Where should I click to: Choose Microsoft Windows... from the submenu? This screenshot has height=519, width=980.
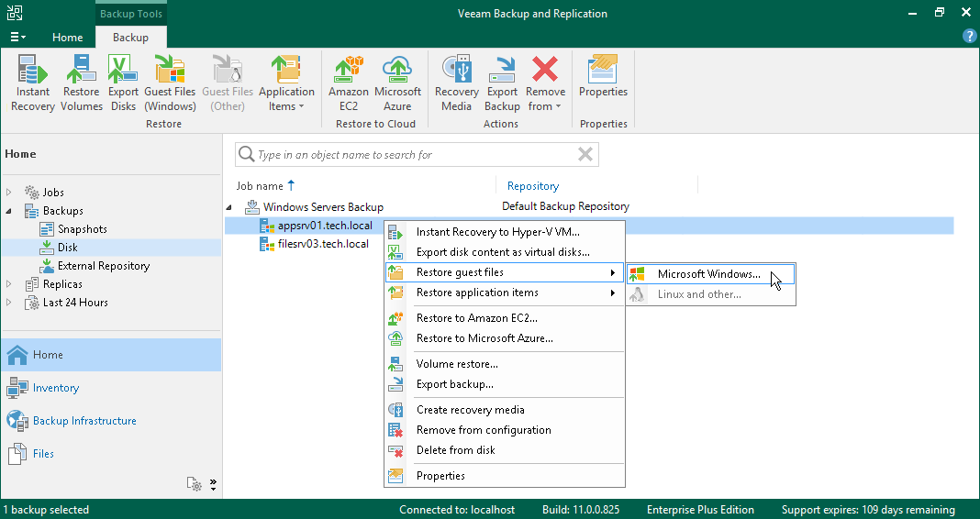point(708,274)
